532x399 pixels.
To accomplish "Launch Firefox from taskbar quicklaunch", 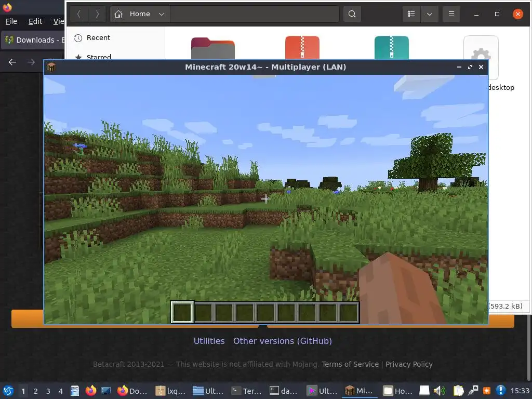I will click(x=90, y=391).
